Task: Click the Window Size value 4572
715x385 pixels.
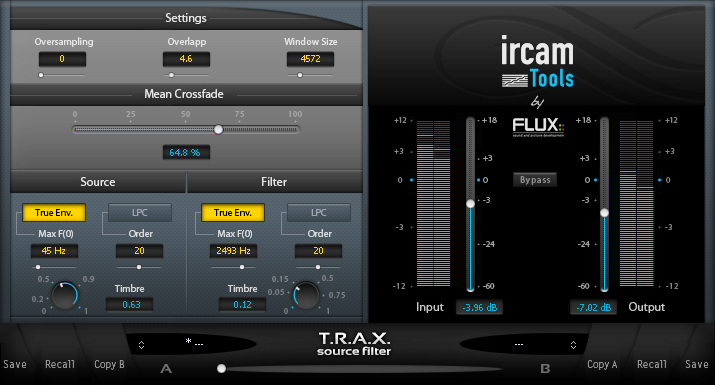Action: click(x=310, y=59)
